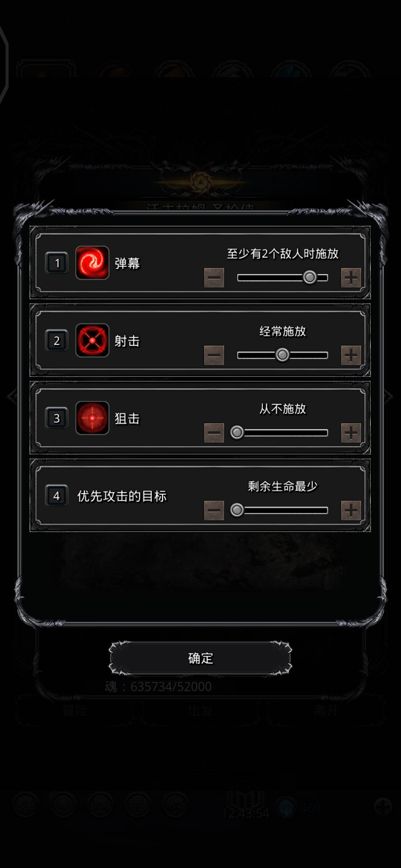Viewport: 401px width, 868px height.
Task: Click plus for 优先攻击的目标 setting
Action: [351, 510]
